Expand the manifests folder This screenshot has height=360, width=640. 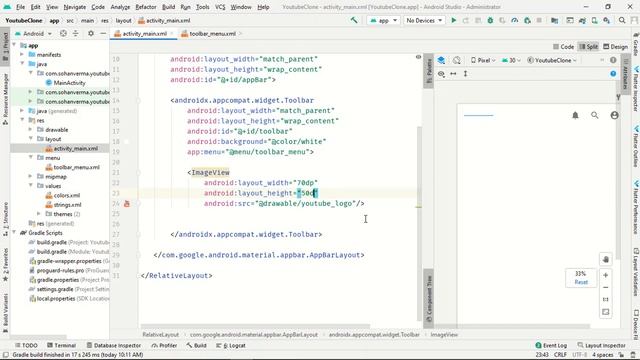[x=22, y=55]
